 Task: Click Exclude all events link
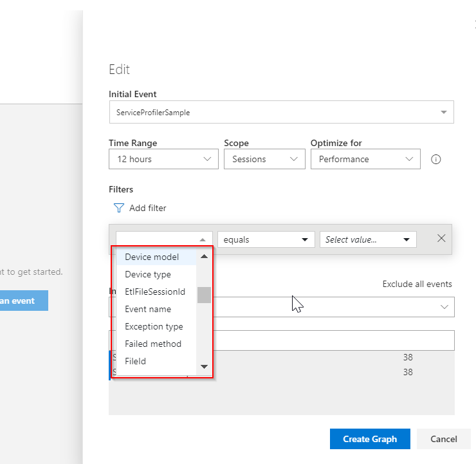coord(417,284)
